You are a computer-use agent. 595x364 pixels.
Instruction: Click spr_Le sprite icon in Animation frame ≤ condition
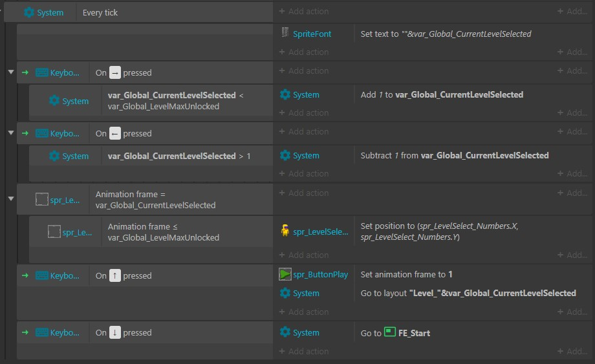point(54,231)
